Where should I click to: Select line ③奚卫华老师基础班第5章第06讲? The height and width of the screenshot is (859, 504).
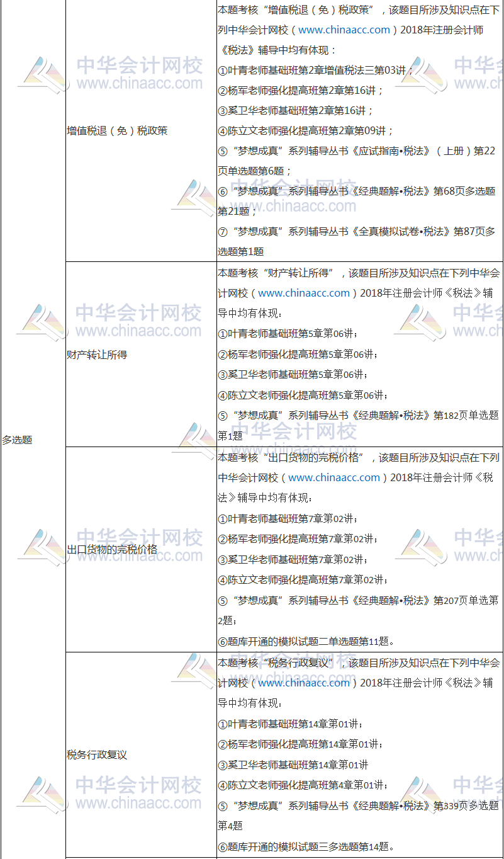coord(294,375)
